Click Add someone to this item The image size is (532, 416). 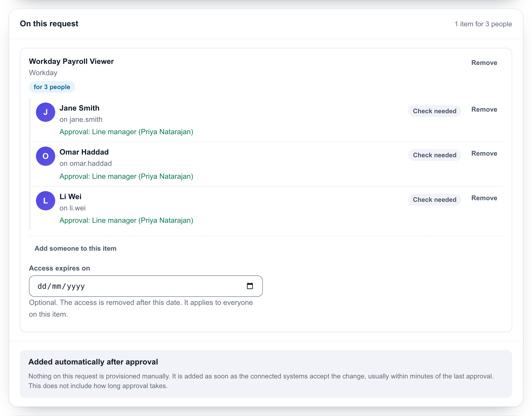point(75,248)
